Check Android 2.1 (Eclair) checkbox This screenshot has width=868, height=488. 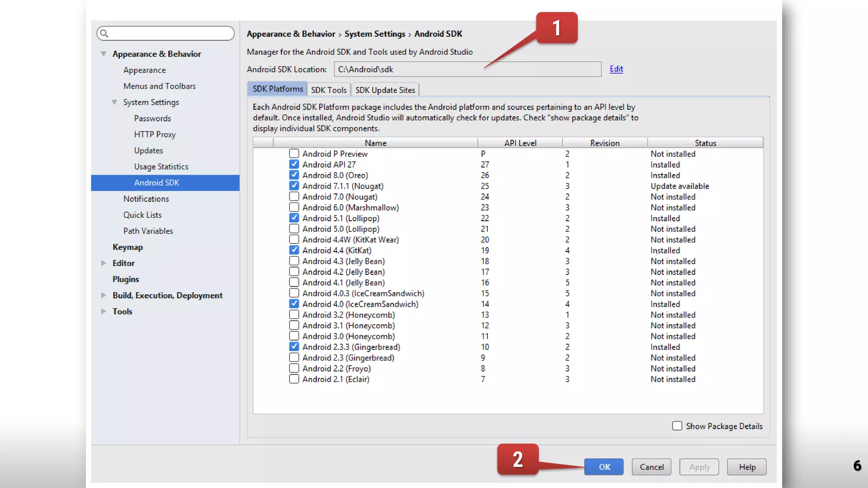coord(294,379)
